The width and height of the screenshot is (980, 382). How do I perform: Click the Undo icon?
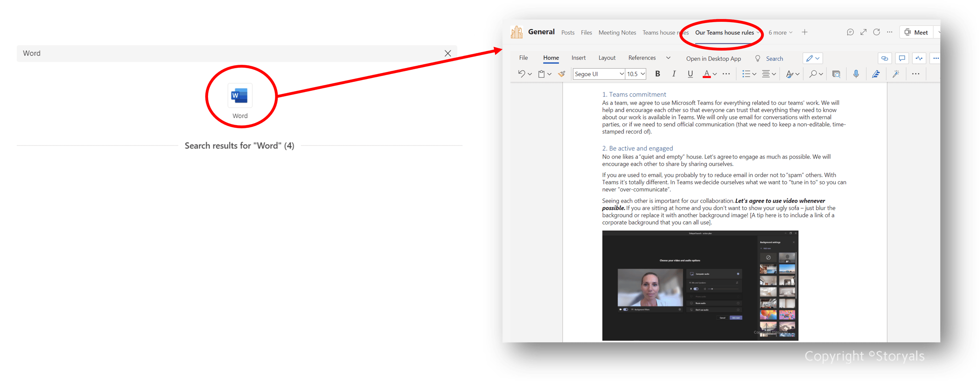coord(521,74)
